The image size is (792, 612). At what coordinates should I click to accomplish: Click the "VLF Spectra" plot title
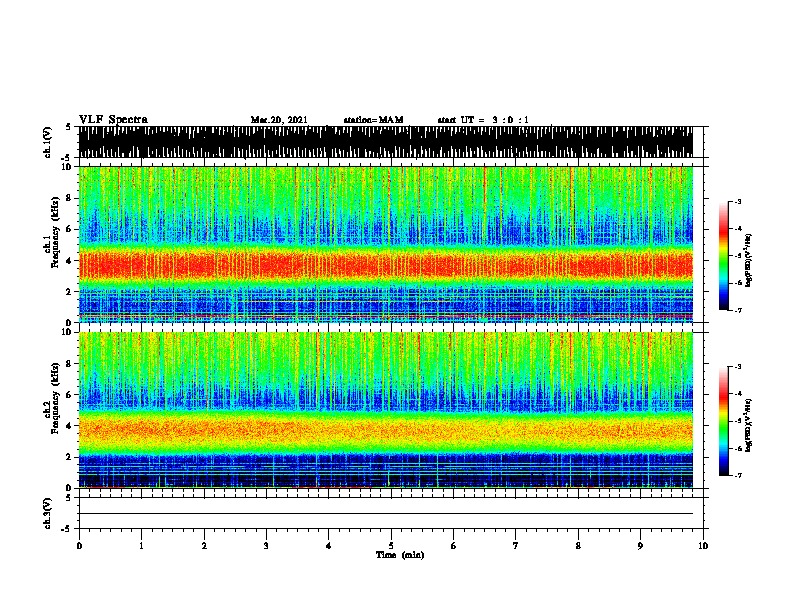coord(113,120)
